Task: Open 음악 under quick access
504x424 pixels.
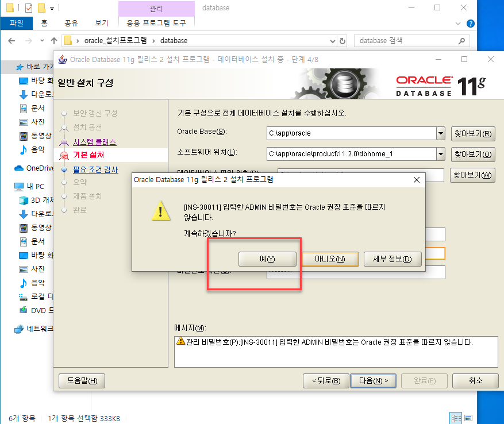Action: [38, 149]
